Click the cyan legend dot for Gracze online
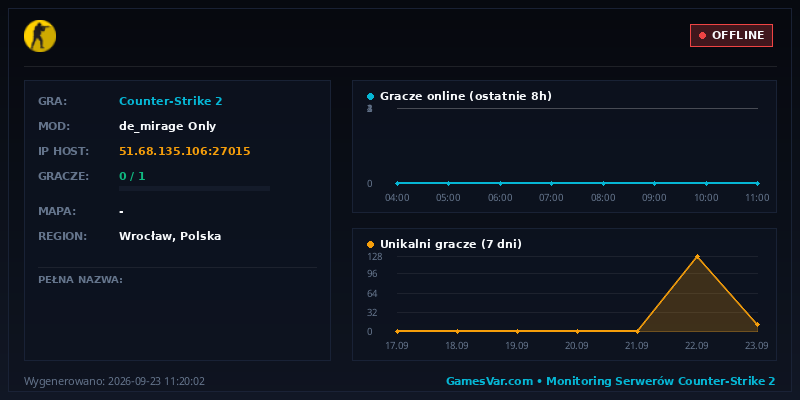Image resolution: width=800 pixels, height=400 pixels. point(370,96)
